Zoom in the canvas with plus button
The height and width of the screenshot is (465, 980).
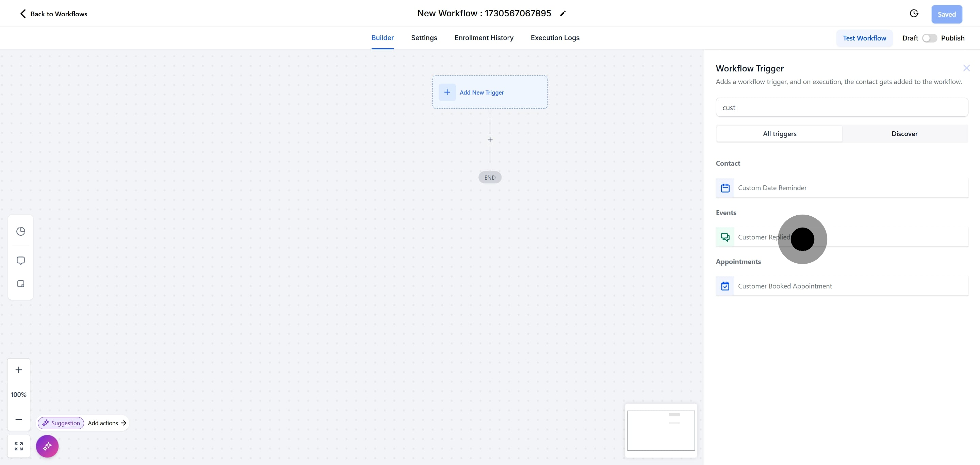tap(19, 370)
